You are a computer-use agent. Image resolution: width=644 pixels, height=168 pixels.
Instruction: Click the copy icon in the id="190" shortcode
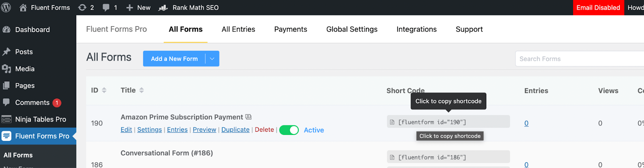[x=392, y=122]
